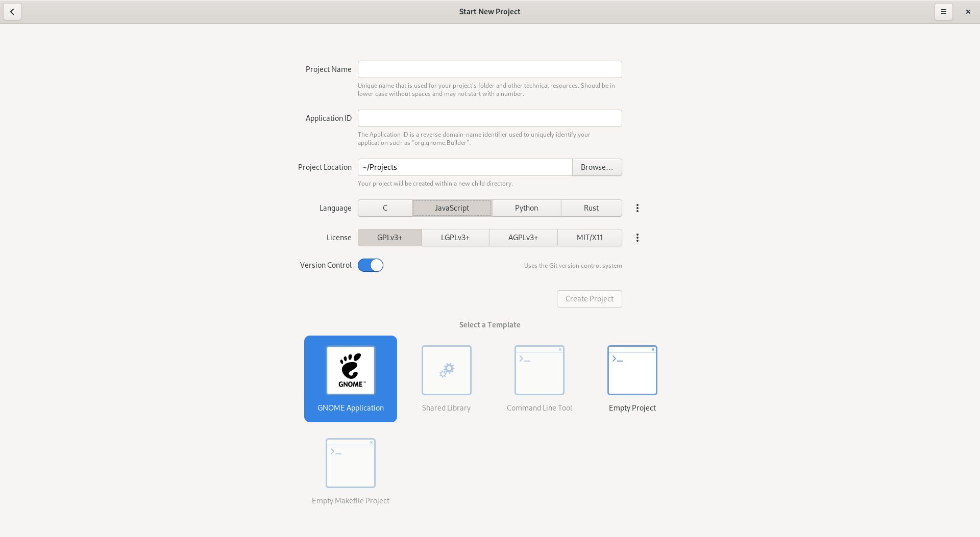Pick the Empty Project template
Image resolution: width=980 pixels, height=537 pixels.
[x=632, y=370]
